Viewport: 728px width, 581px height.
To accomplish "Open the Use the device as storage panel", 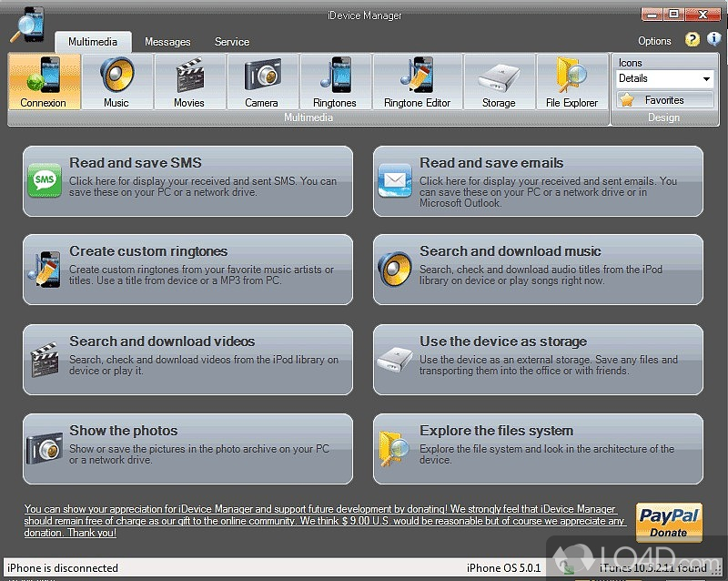I will click(x=538, y=360).
